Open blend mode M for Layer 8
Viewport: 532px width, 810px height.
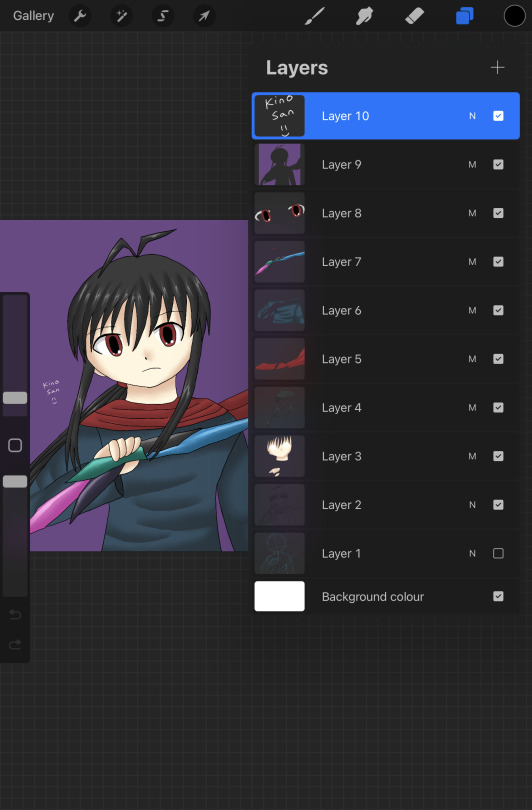tap(472, 213)
